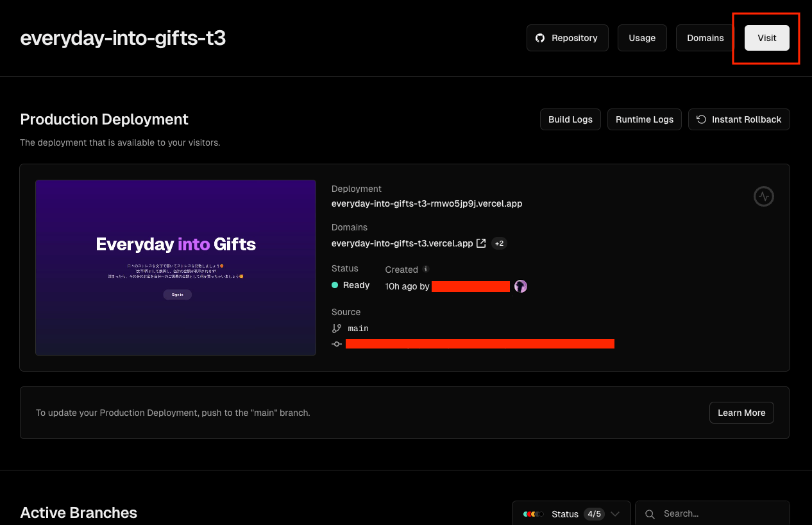
Task: Click the Active Branches heading
Action: [79, 513]
